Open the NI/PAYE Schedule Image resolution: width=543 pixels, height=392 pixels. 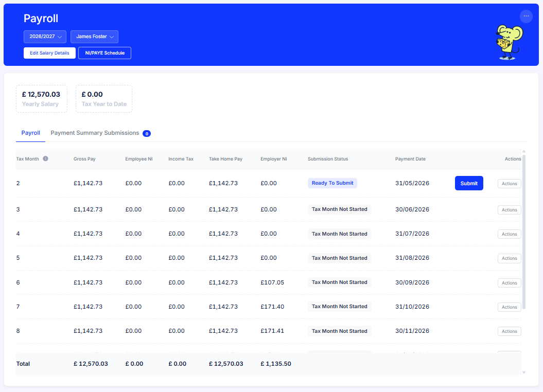pyautogui.click(x=104, y=53)
